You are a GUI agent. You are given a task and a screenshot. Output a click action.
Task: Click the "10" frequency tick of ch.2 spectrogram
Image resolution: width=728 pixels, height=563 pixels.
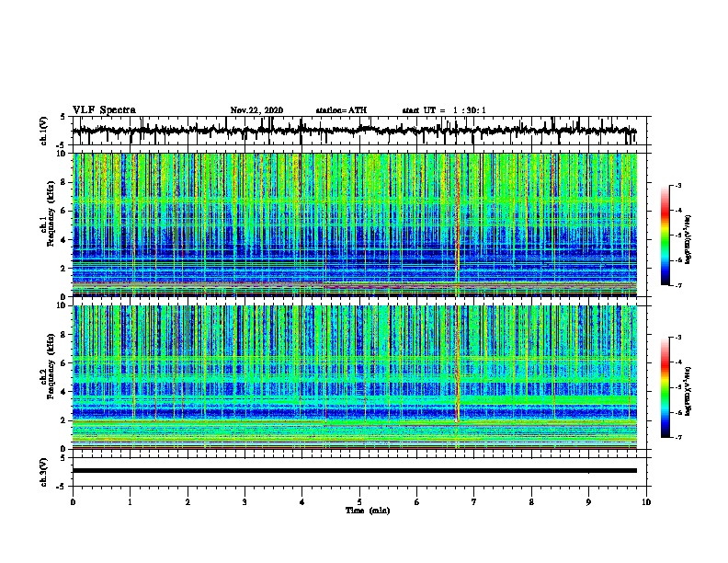click(62, 305)
